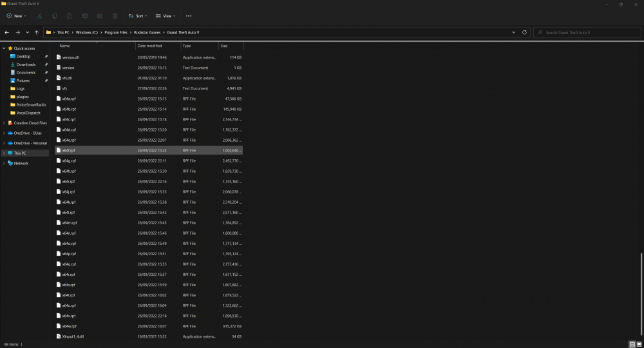
Task: Select the vfs text document
Action: coord(149,88)
